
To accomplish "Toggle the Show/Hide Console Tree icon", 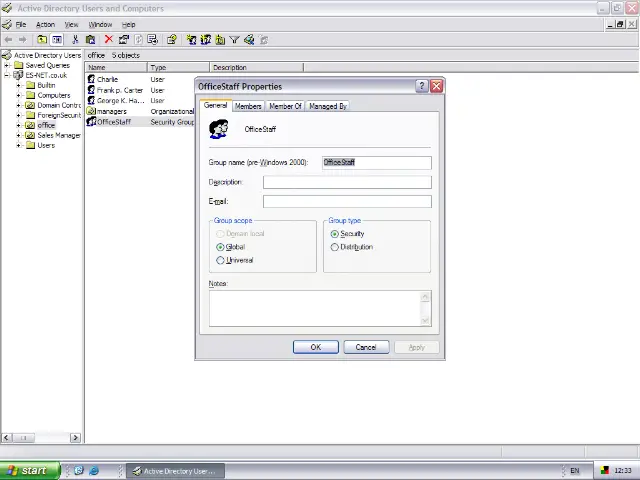I will click(x=57, y=40).
